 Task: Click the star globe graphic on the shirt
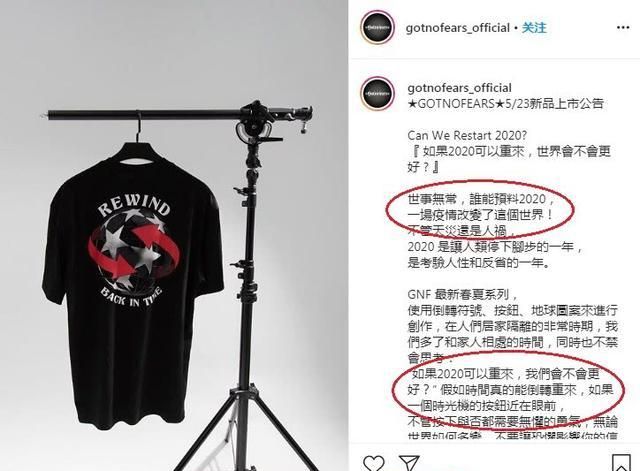coord(133,250)
